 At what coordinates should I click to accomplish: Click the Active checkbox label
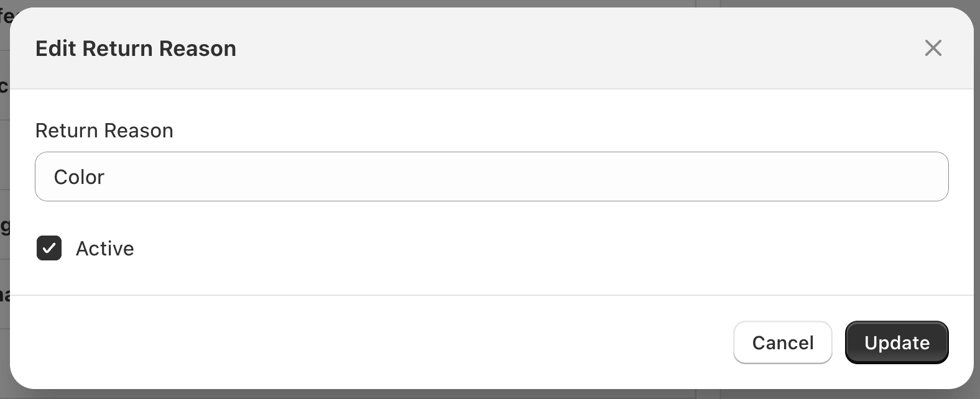coord(104,249)
